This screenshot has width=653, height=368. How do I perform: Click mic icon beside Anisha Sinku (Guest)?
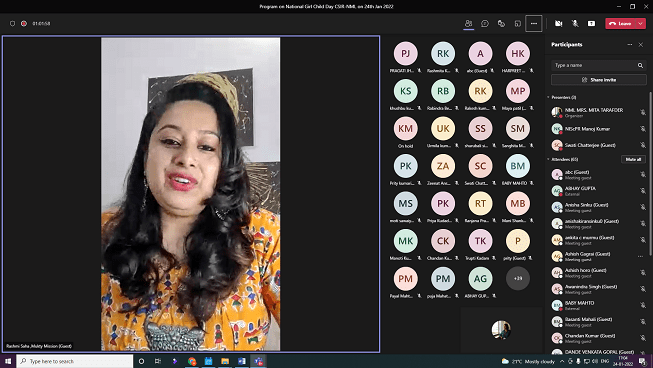643,207
